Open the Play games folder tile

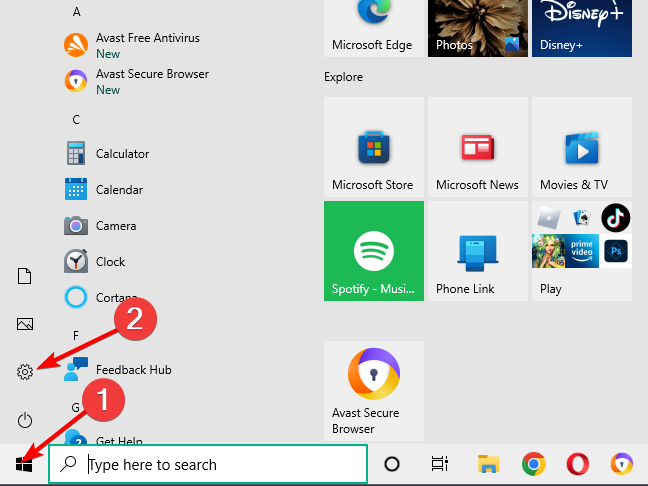pyautogui.click(x=581, y=251)
